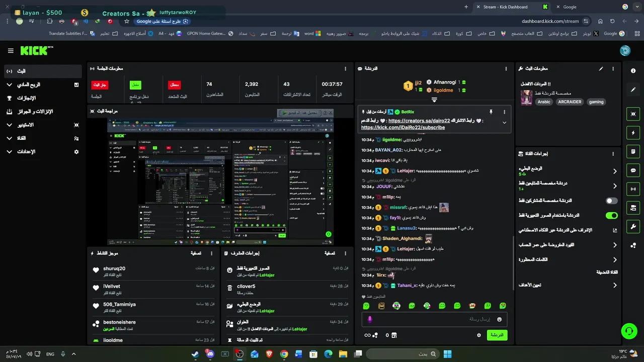This screenshot has height=362, width=644.
Task: Select the lightning bolt icon in right sidebar
Action: pos(633,133)
